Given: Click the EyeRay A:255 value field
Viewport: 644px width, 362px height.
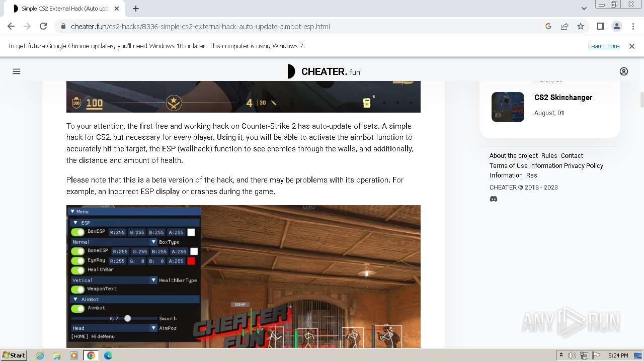Looking at the screenshot, I should tap(176, 261).
